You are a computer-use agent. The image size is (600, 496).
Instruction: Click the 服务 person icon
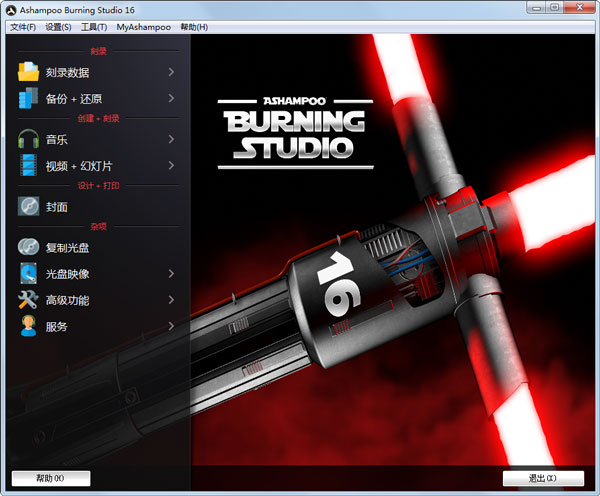click(28, 326)
